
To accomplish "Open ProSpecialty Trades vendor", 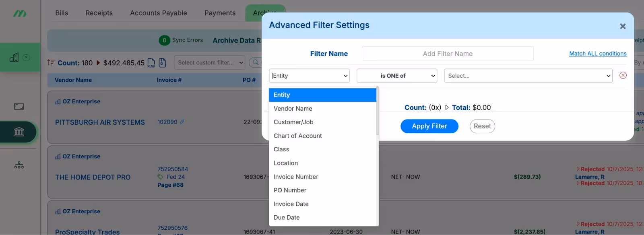I will point(87,232).
